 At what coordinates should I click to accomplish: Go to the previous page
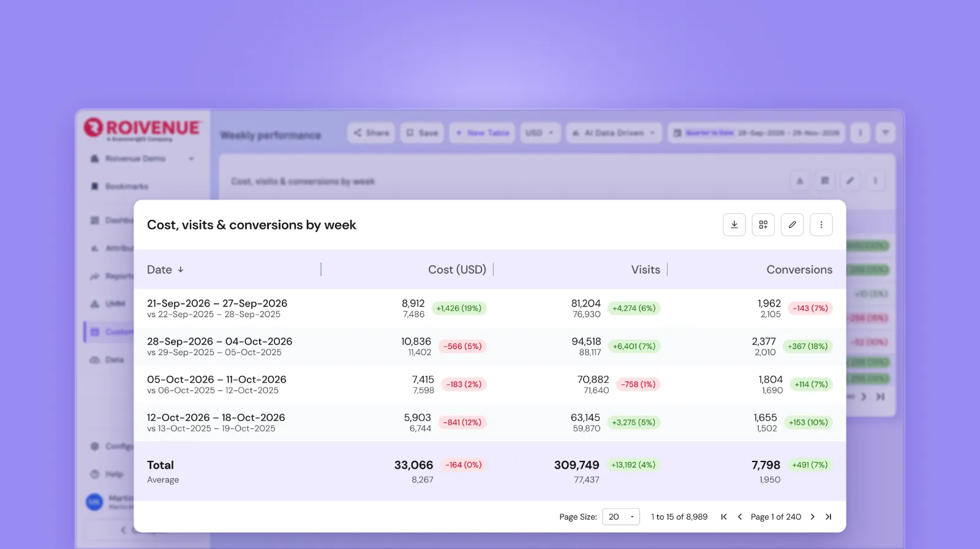click(x=740, y=517)
